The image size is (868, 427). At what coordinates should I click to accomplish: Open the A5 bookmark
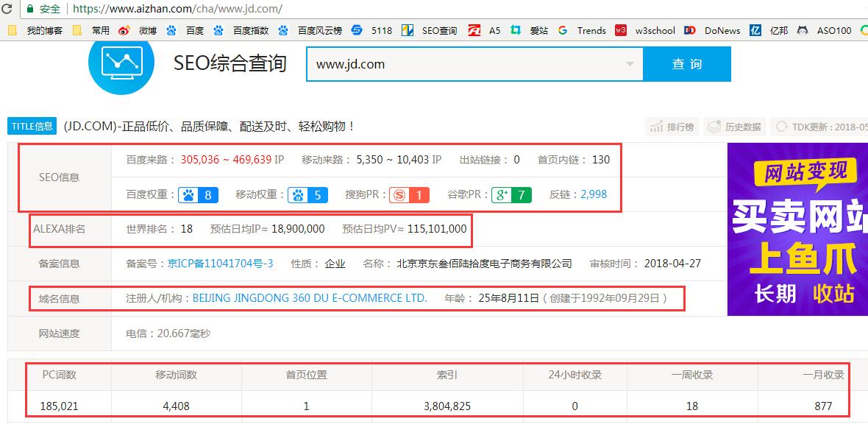(x=484, y=30)
